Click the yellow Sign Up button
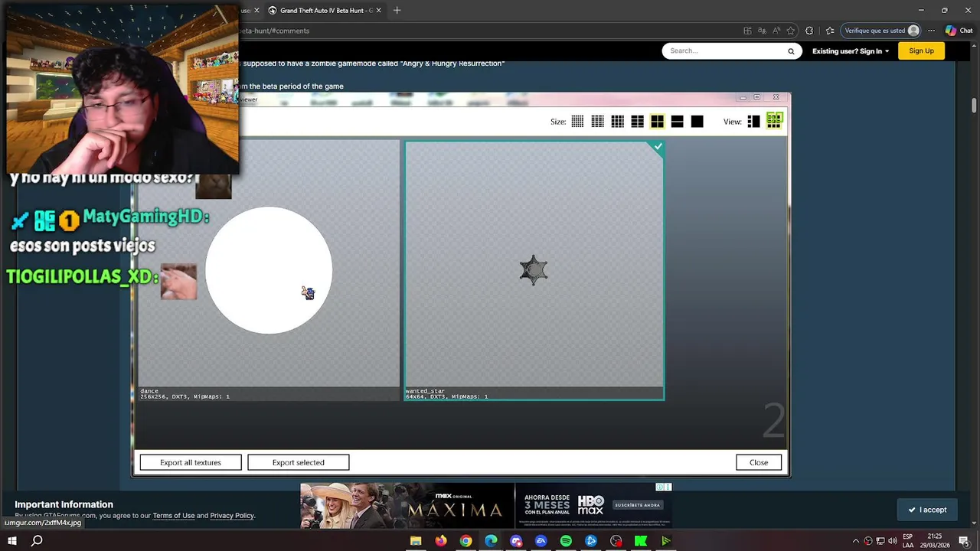The width and height of the screenshot is (980, 551). [921, 51]
